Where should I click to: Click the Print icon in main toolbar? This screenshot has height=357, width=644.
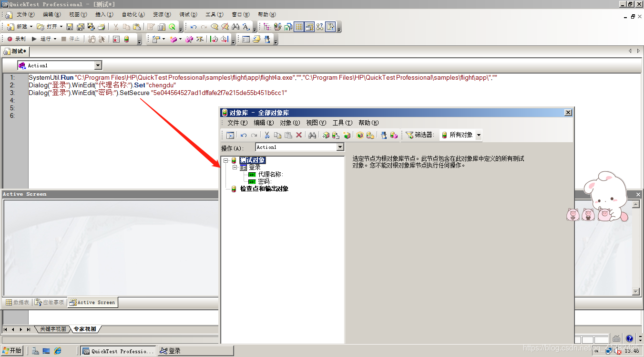coord(102,27)
